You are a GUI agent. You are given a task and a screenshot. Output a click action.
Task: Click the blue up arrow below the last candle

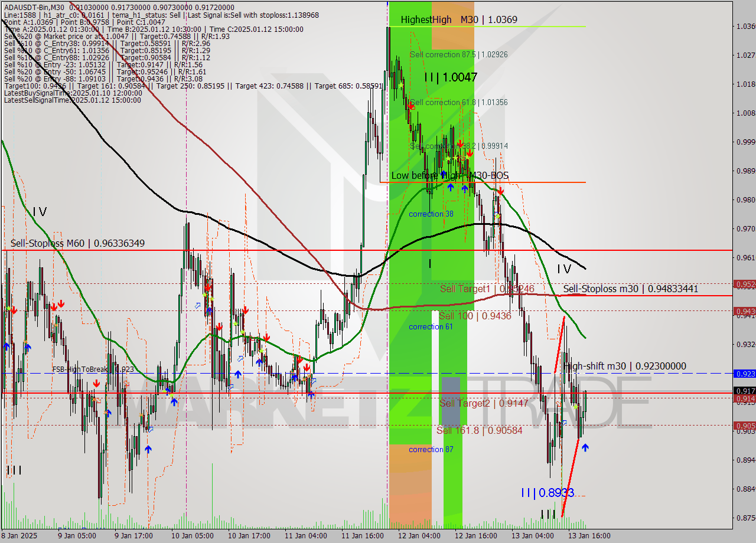pos(585,447)
